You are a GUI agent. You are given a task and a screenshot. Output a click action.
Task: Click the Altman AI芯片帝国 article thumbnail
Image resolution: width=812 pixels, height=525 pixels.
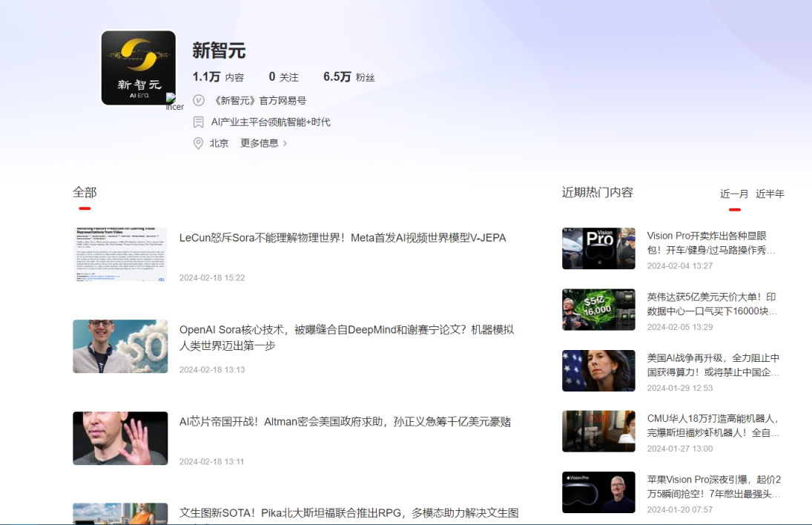pos(120,438)
